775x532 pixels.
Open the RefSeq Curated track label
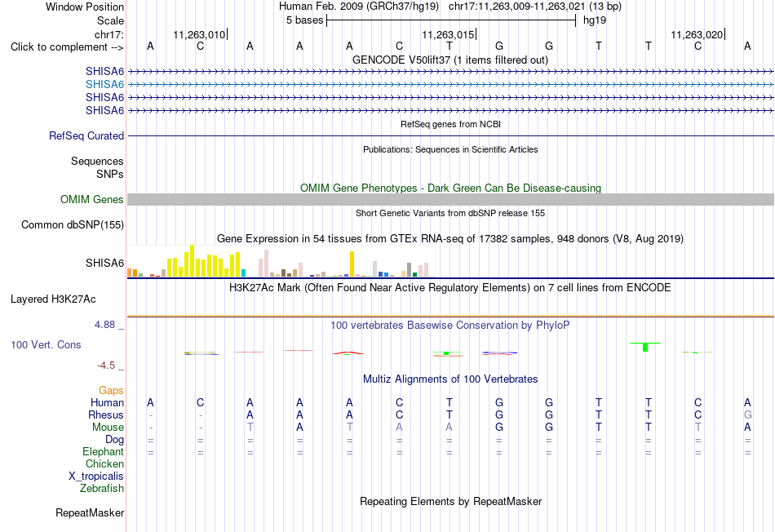click(86, 135)
